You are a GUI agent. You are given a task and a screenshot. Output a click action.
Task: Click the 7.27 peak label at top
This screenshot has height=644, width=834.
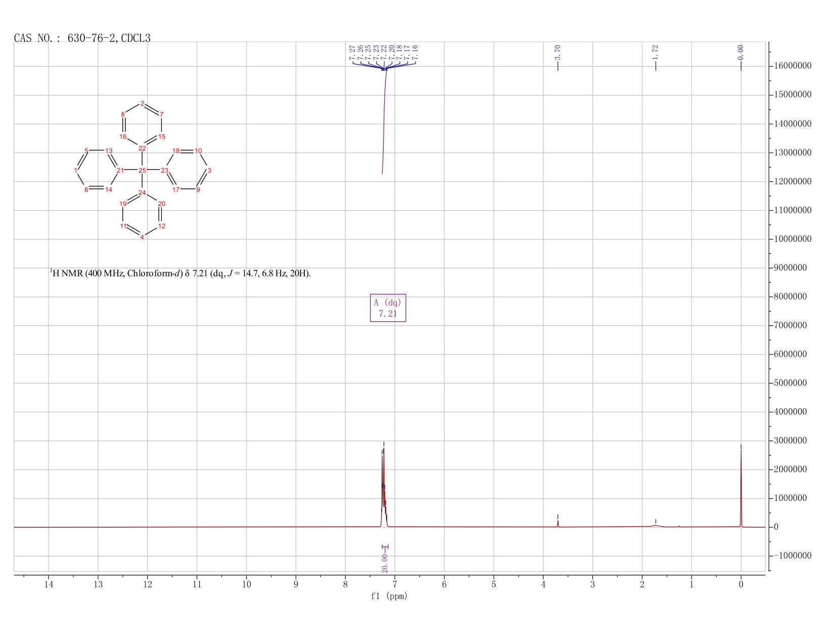click(352, 52)
